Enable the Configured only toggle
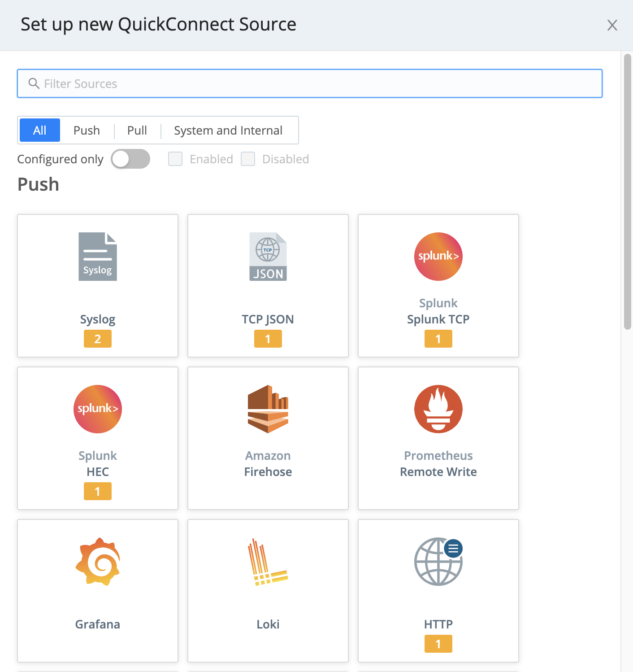This screenshot has width=633, height=672. click(x=130, y=159)
